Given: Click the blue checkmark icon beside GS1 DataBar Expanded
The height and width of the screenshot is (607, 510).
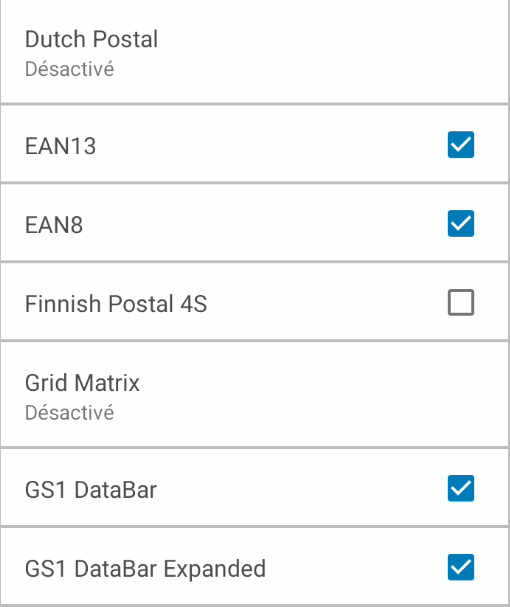Looking at the screenshot, I should (x=461, y=568).
